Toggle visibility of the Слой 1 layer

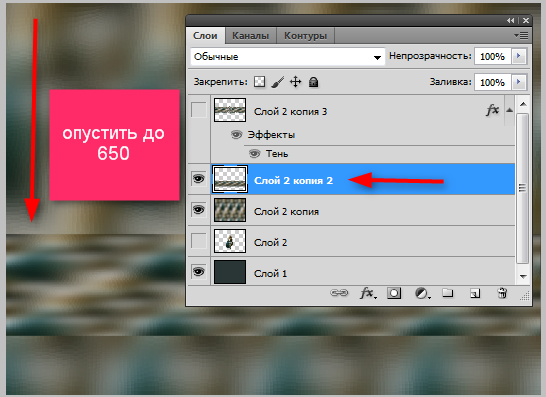(198, 272)
